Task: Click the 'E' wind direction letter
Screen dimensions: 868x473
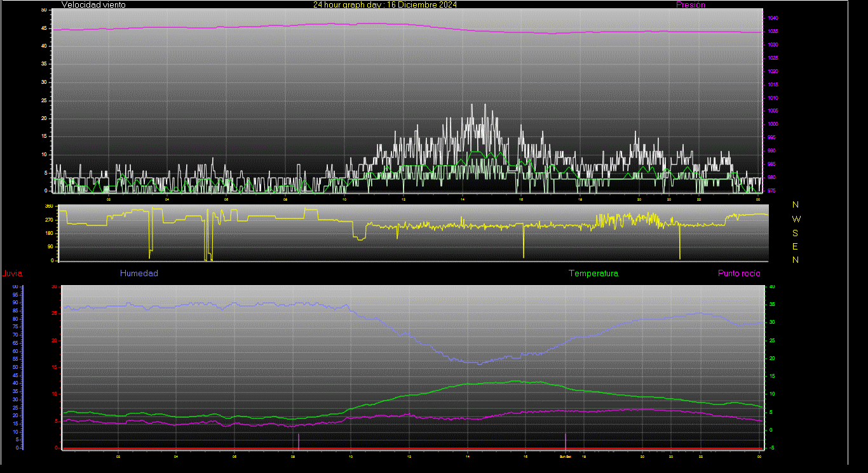Action: point(796,246)
